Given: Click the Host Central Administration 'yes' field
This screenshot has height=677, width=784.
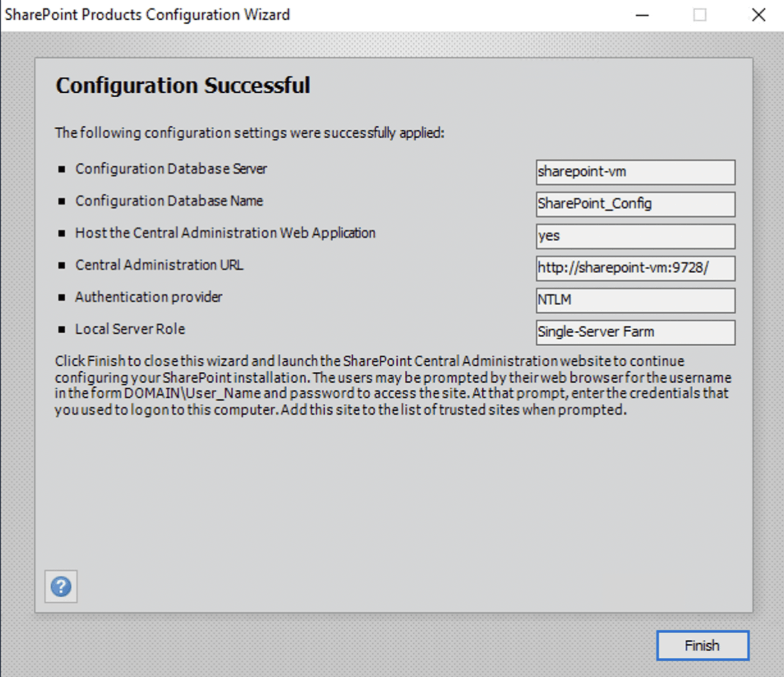Looking at the screenshot, I should 636,236.
